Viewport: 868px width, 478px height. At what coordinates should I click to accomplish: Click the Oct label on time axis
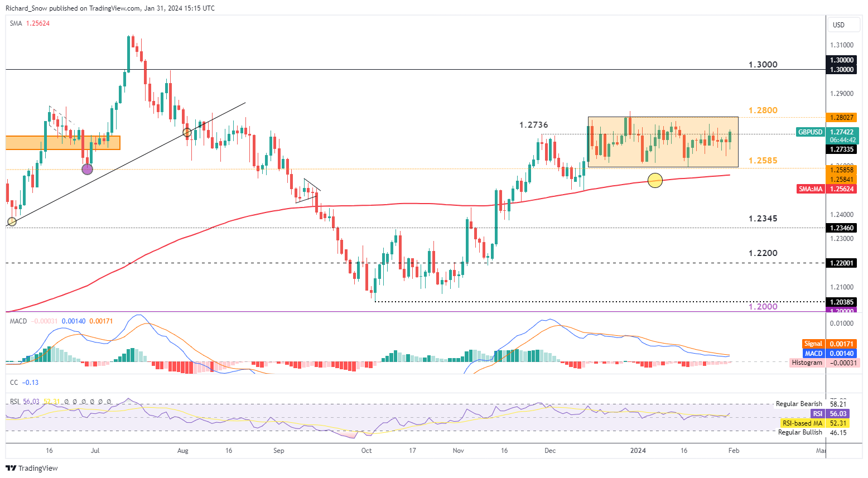click(x=367, y=450)
